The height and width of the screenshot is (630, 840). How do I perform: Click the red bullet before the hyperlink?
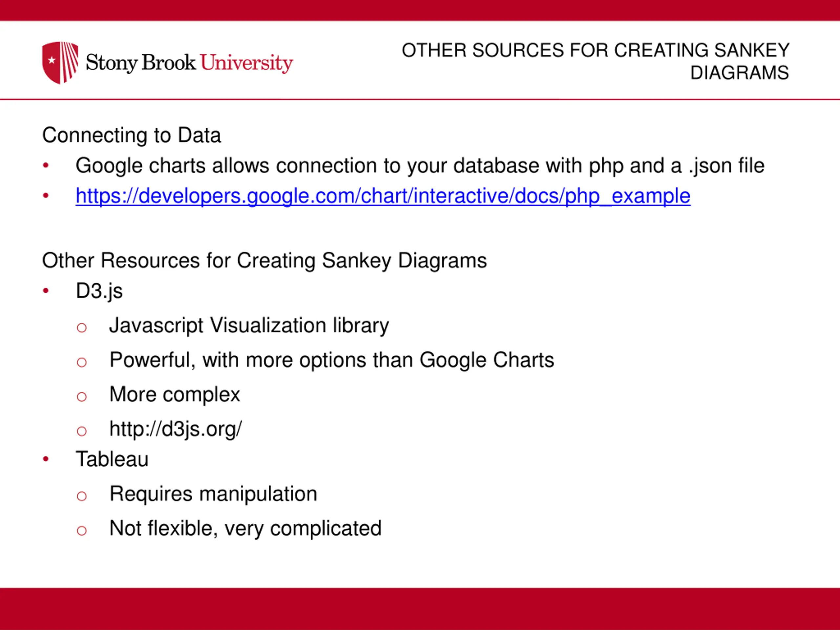pyautogui.click(x=46, y=196)
